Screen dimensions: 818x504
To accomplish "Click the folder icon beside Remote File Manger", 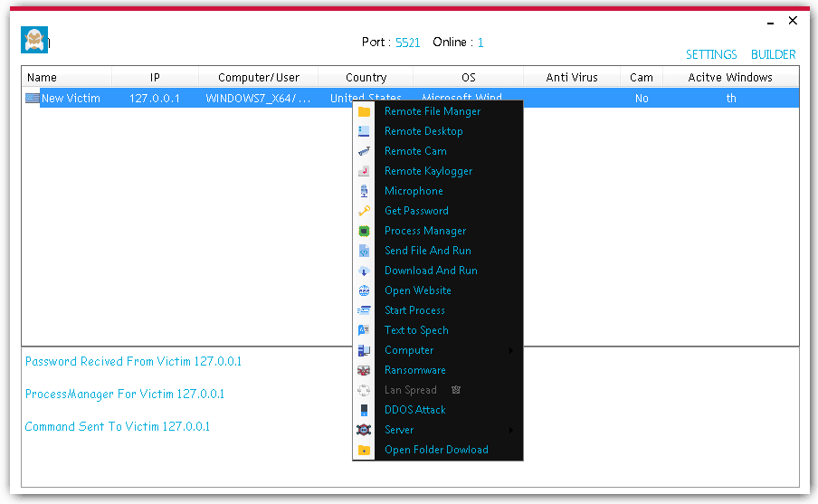I will pos(364,111).
